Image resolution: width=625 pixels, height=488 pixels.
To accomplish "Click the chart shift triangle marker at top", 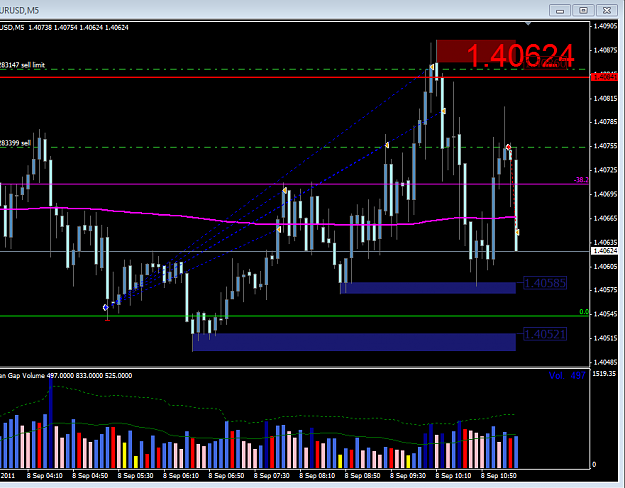I will pyautogui.click(x=528, y=24).
